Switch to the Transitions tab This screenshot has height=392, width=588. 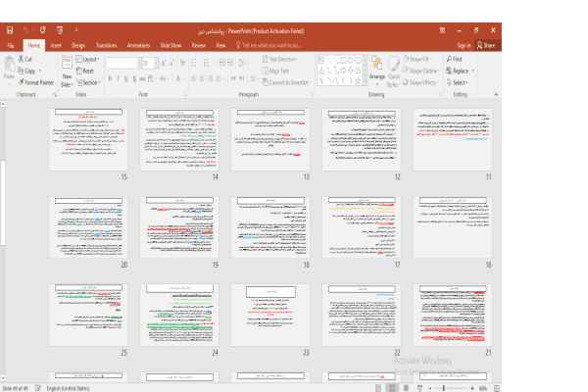[106, 45]
